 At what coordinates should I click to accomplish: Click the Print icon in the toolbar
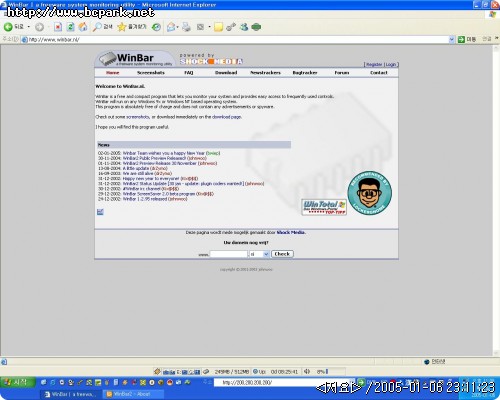coord(186,27)
